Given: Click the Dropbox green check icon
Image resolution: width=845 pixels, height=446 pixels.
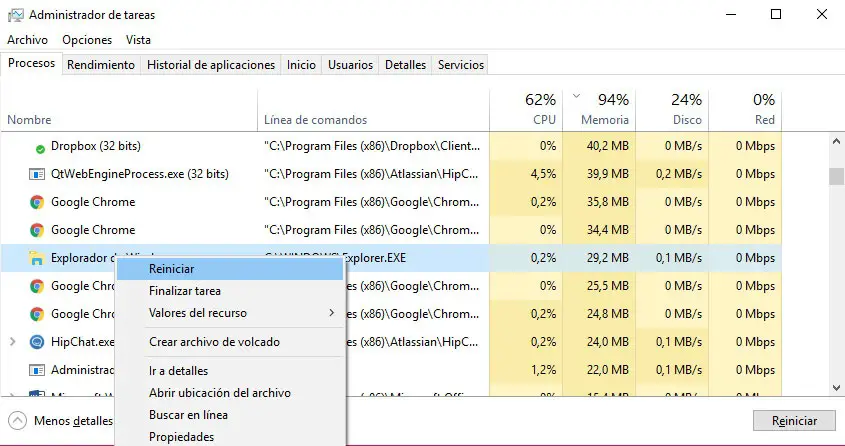Looking at the screenshot, I should 40,149.
